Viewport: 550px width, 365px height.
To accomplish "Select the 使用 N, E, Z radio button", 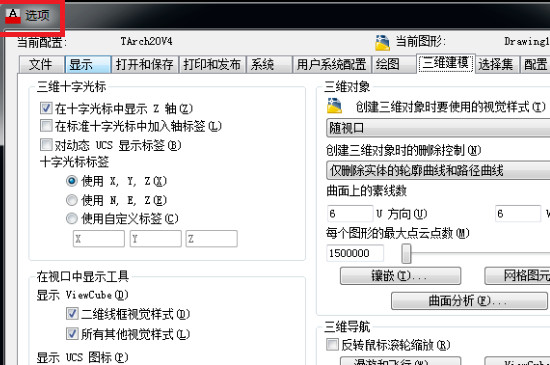I will 72,200.
